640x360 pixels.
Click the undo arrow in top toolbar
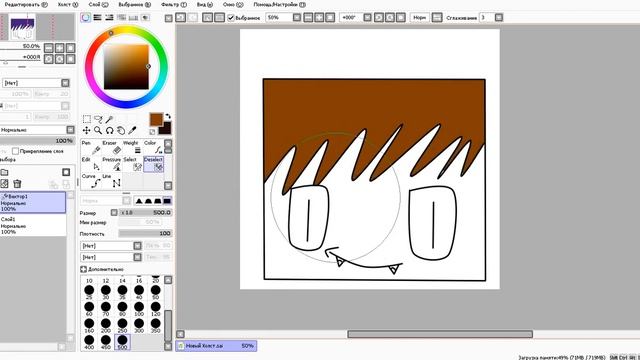(181, 18)
